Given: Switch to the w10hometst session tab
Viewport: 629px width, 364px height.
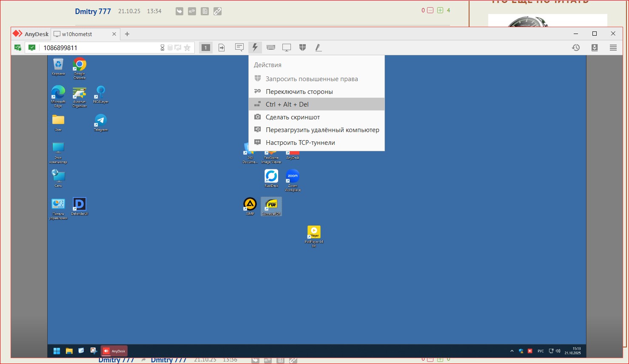Looking at the screenshot, I should click(x=81, y=34).
